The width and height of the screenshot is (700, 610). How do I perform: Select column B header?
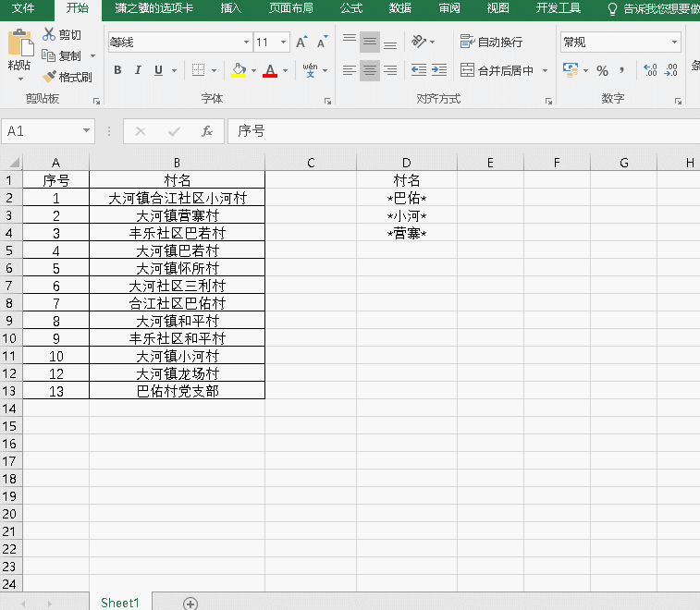(x=178, y=163)
